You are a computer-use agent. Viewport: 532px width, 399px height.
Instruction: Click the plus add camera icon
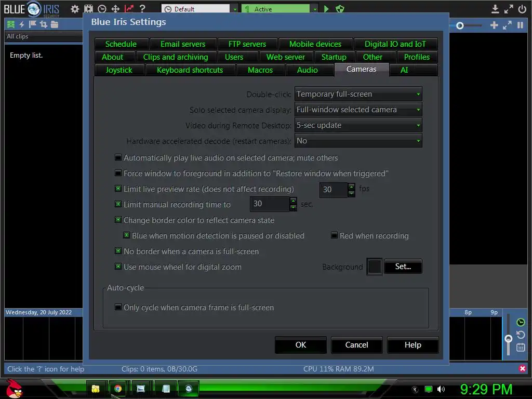494,25
